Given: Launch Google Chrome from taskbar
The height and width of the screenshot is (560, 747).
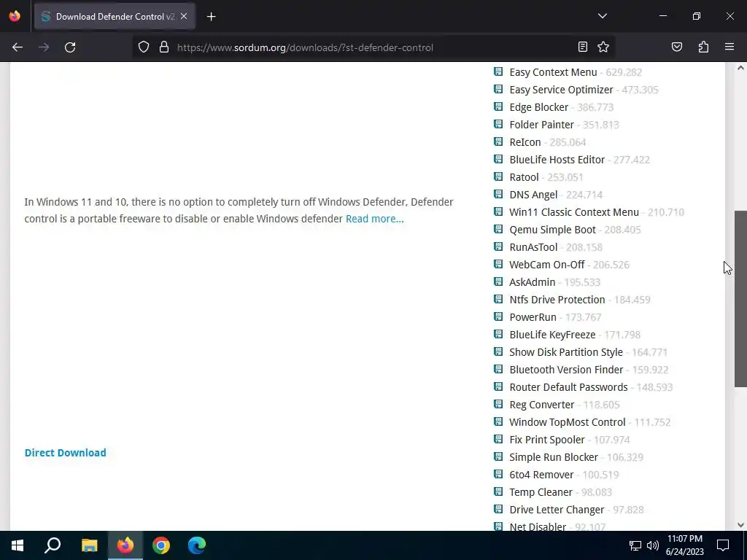Looking at the screenshot, I should pyautogui.click(x=161, y=545).
